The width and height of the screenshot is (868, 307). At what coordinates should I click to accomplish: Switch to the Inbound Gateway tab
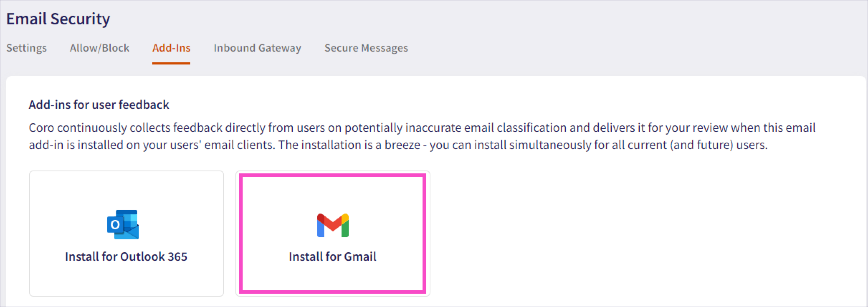coord(257,48)
